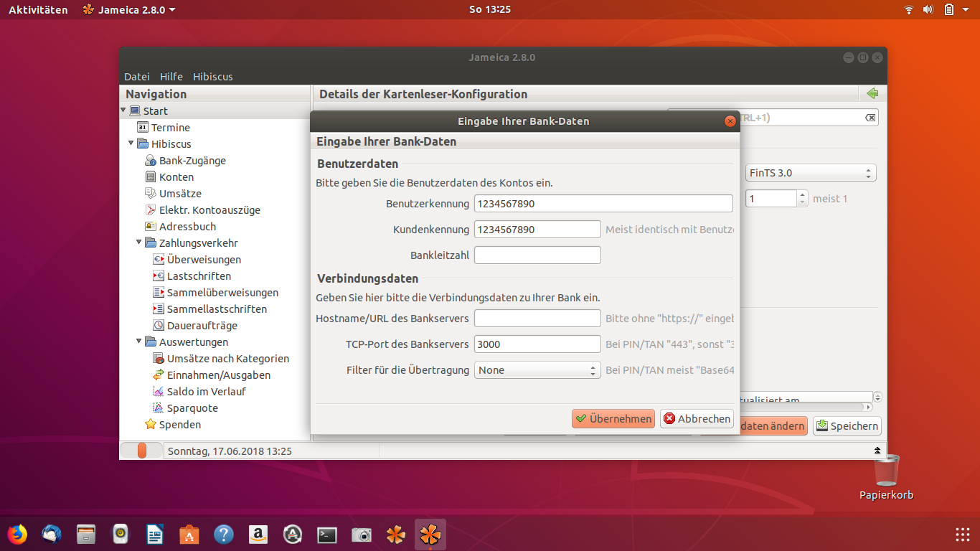Open Saldo im Verlauf chart entry

coord(207,392)
